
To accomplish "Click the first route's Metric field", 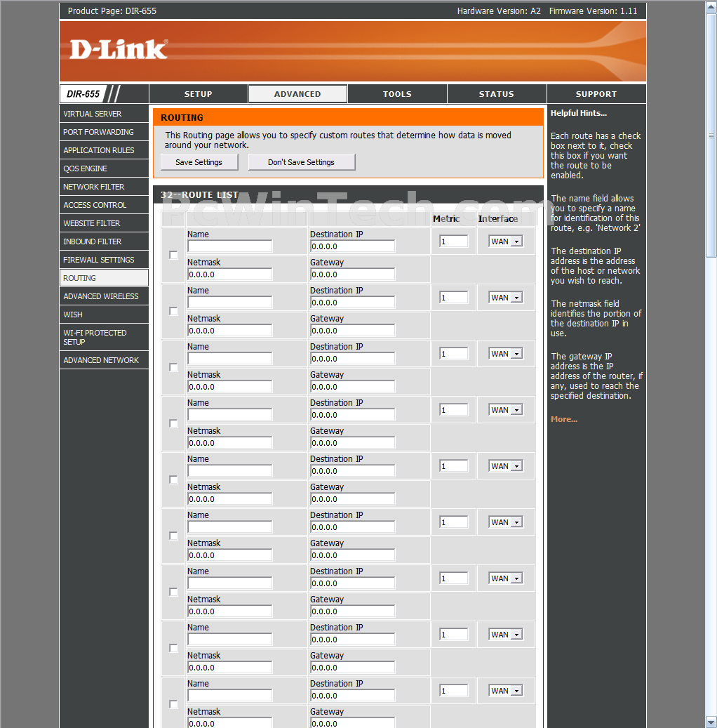I will tap(453, 241).
